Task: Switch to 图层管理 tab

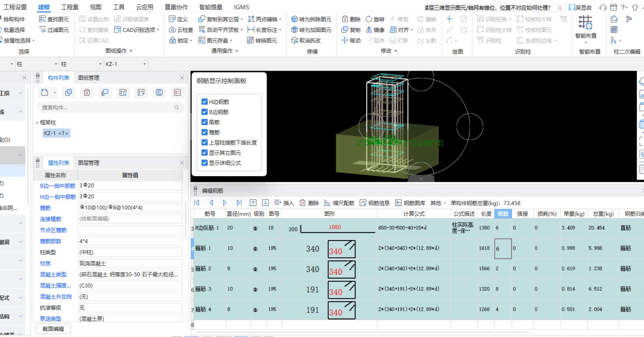Action: coord(89,163)
